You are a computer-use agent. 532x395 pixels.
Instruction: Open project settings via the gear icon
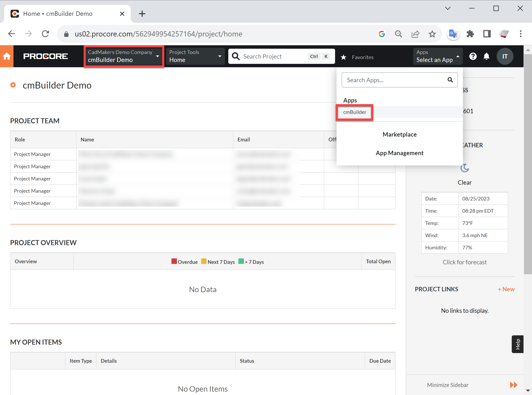[13, 85]
